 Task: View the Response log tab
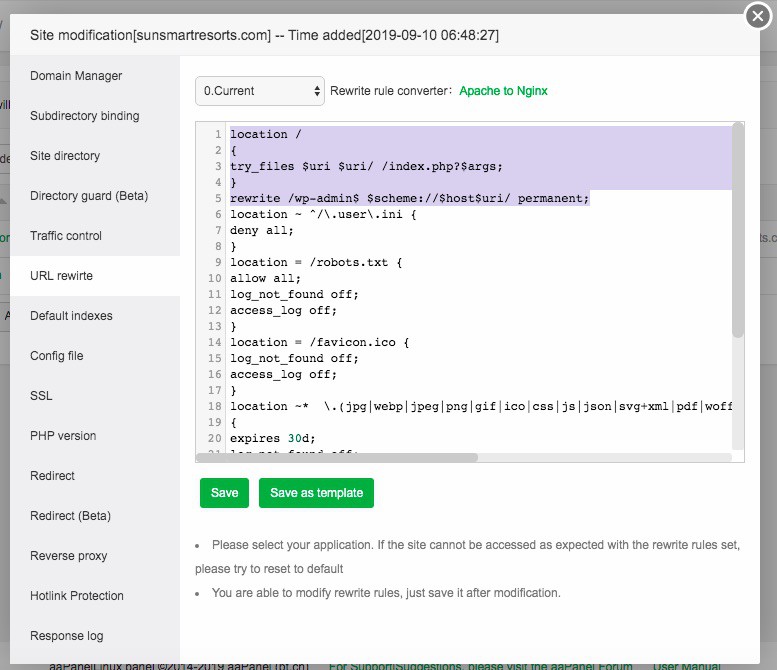(66, 636)
